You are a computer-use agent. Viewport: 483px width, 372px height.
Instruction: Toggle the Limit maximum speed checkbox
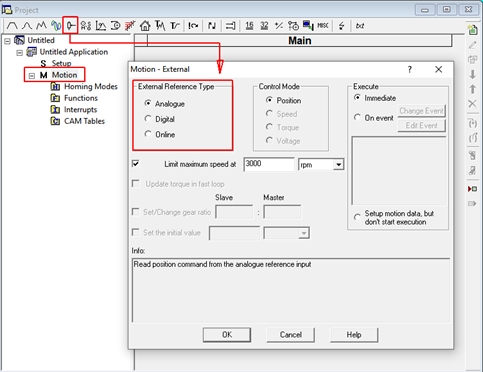pyautogui.click(x=136, y=164)
